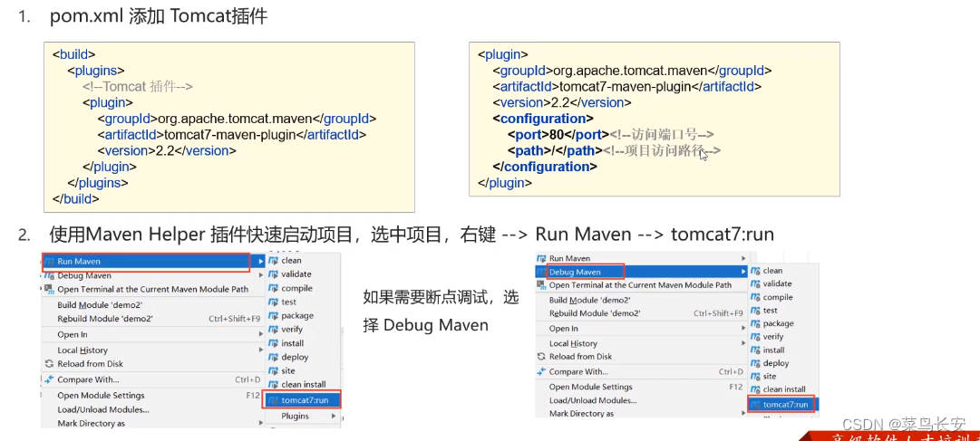Click Maven icon of tomcat7:run in Run Maven submenu
Viewport: 980px width, 441px height.
coord(273,399)
